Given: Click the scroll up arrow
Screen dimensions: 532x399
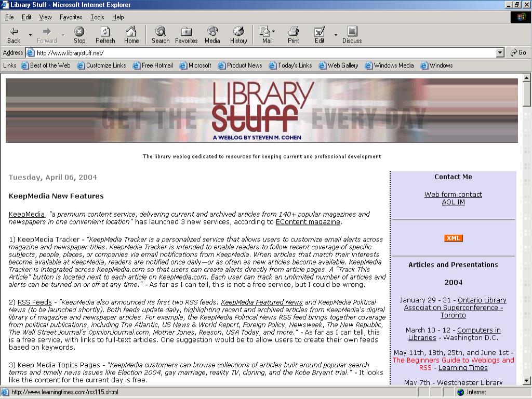Looking at the screenshot, I should point(527,78).
